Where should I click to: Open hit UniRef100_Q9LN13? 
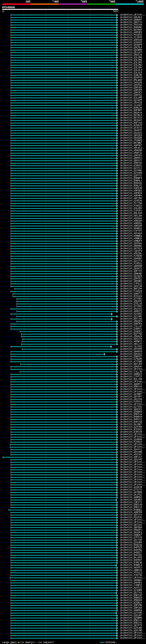131,17
